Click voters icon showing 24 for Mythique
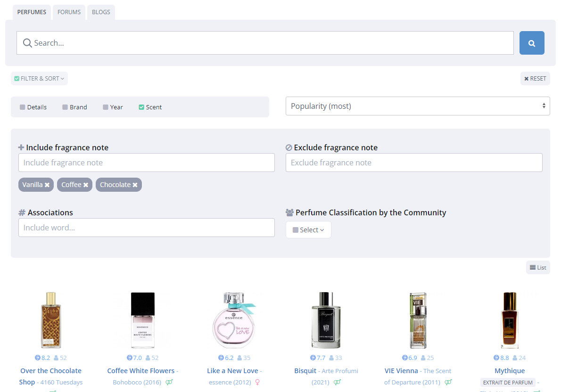Viewport: 561px width, 392px height. pyautogui.click(x=515, y=358)
